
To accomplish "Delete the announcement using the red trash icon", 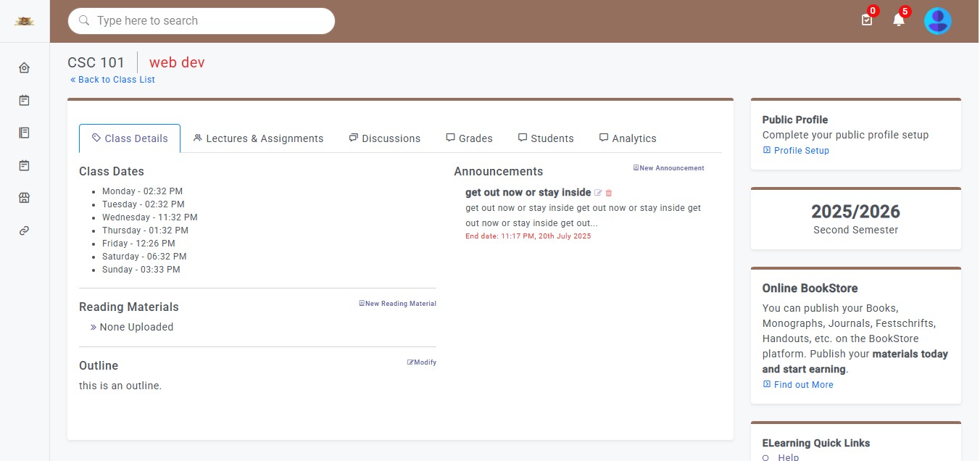I will click(x=609, y=193).
